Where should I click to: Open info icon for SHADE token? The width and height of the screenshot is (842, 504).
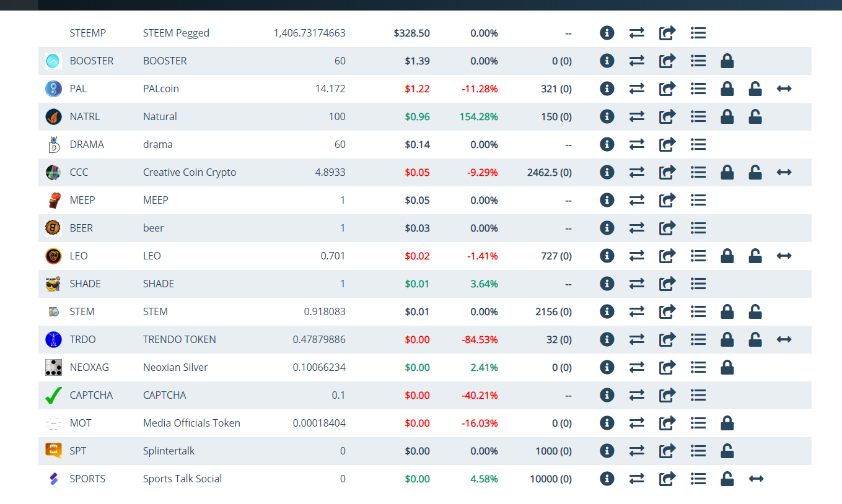point(607,284)
